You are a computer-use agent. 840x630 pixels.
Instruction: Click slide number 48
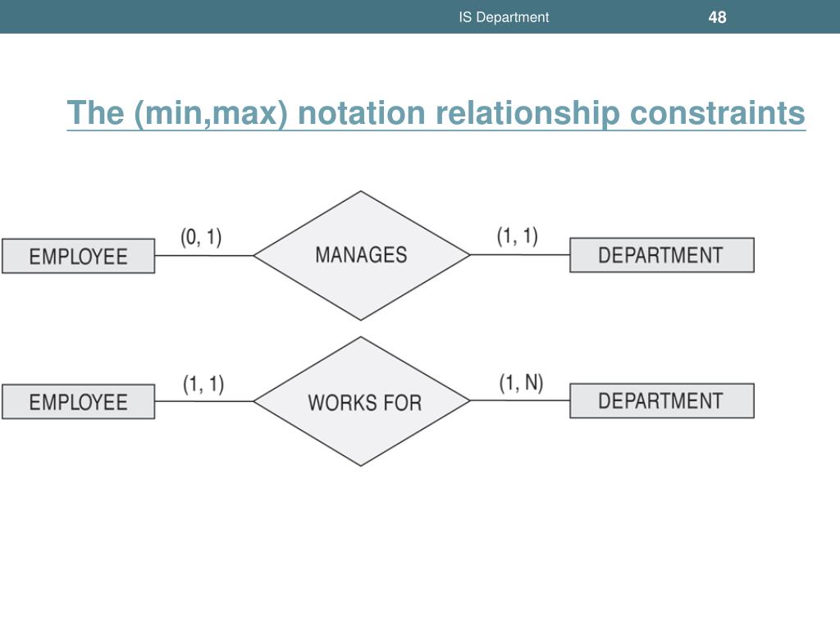point(717,17)
